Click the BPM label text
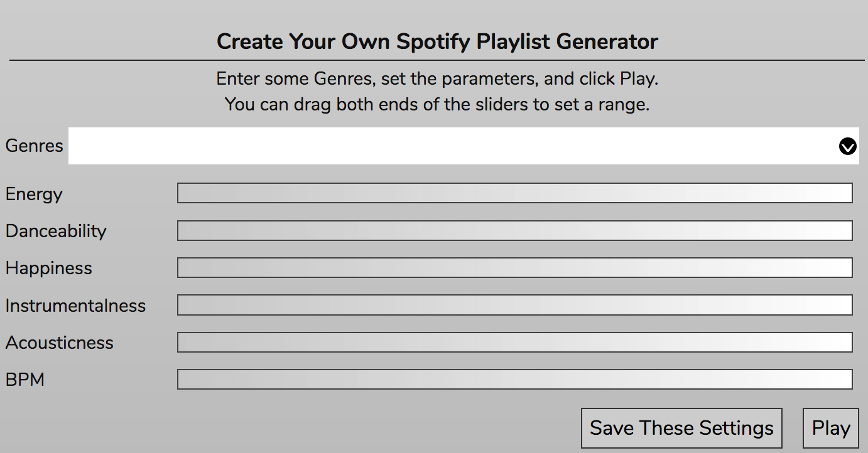Image resolution: width=868 pixels, height=453 pixels. [25, 380]
